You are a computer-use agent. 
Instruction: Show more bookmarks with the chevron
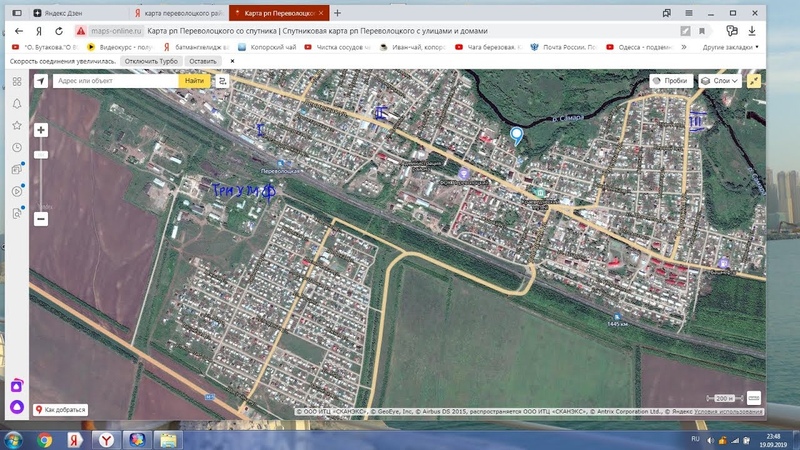click(x=682, y=47)
